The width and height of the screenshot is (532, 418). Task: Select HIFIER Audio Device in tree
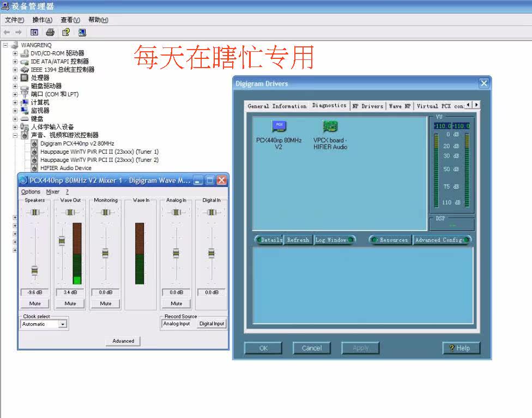[x=66, y=168]
